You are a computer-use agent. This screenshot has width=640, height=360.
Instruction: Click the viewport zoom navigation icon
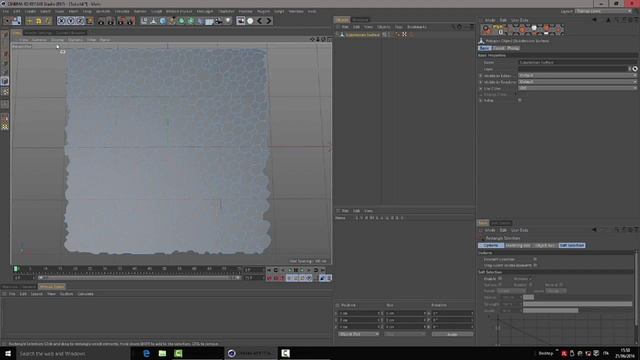click(318, 39)
